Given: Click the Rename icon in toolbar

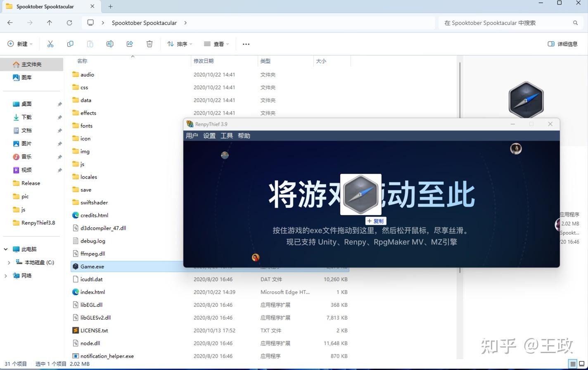Looking at the screenshot, I should [x=110, y=44].
